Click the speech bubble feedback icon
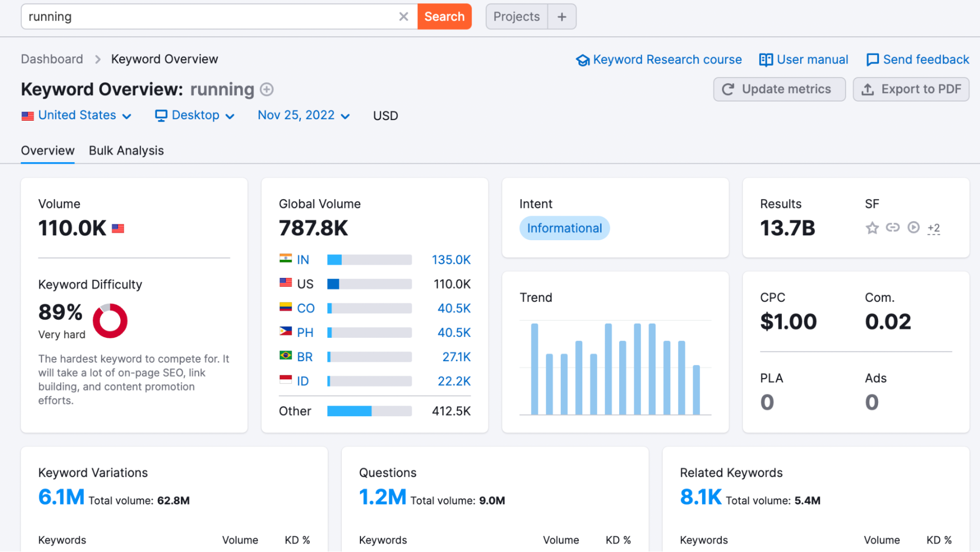 coord(873,60)
